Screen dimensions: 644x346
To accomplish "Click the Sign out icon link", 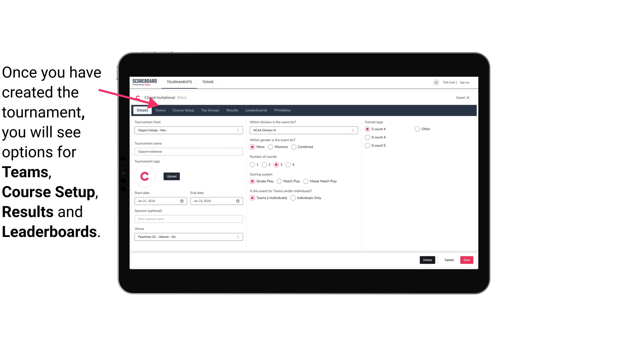I will pos(464,82).
